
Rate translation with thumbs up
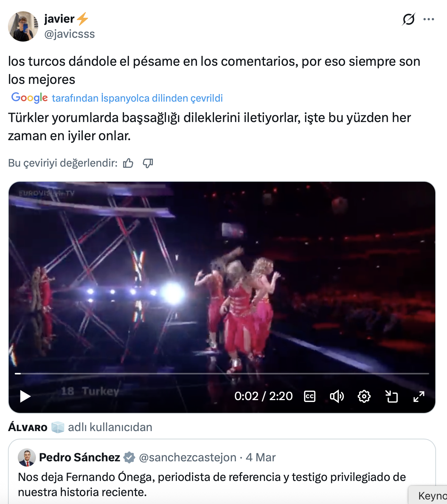pyautogui.click(x=128, y=163)
